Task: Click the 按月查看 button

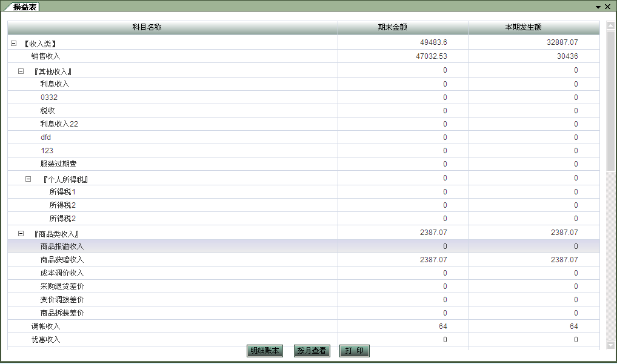Action: tap(312, 351)
